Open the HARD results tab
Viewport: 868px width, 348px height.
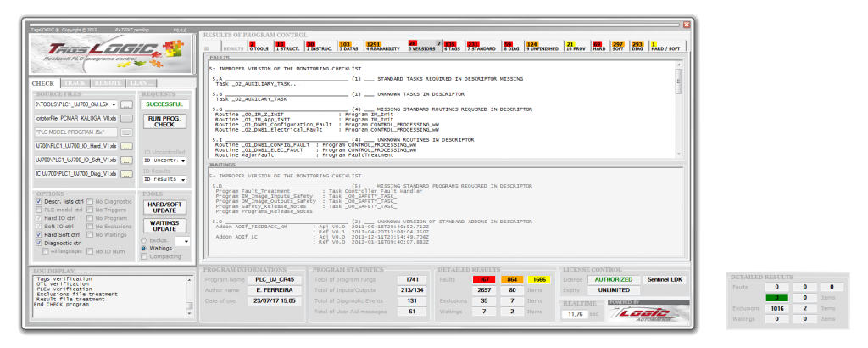point(599,47)
